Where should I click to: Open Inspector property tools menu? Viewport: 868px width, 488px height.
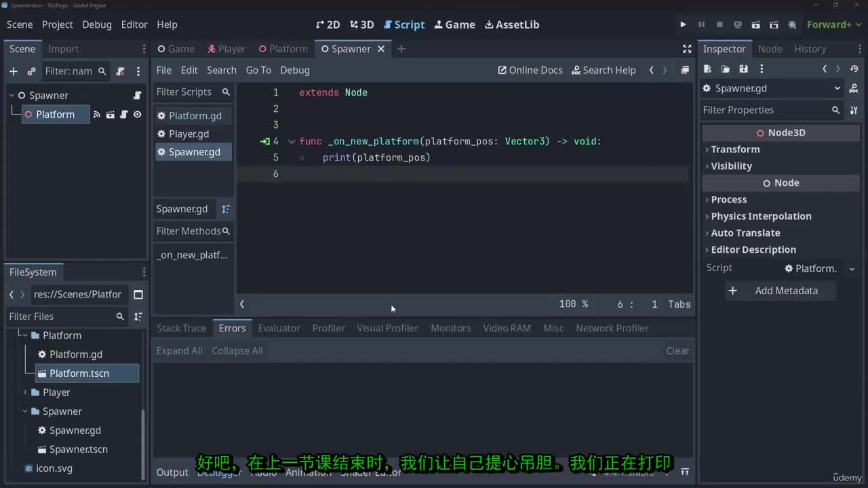click(854, 110)
